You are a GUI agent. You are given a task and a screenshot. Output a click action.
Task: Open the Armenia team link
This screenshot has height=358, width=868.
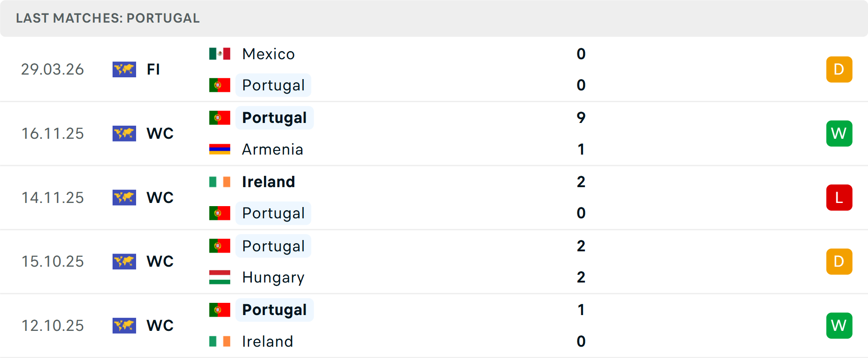pyautogui.click(x=272, y=149)
